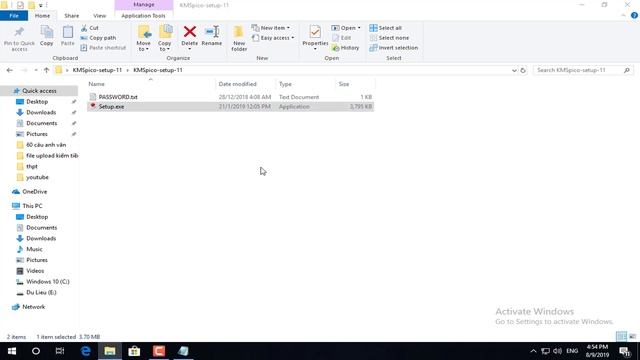Click Copy path in ribbon

[98, 38]
